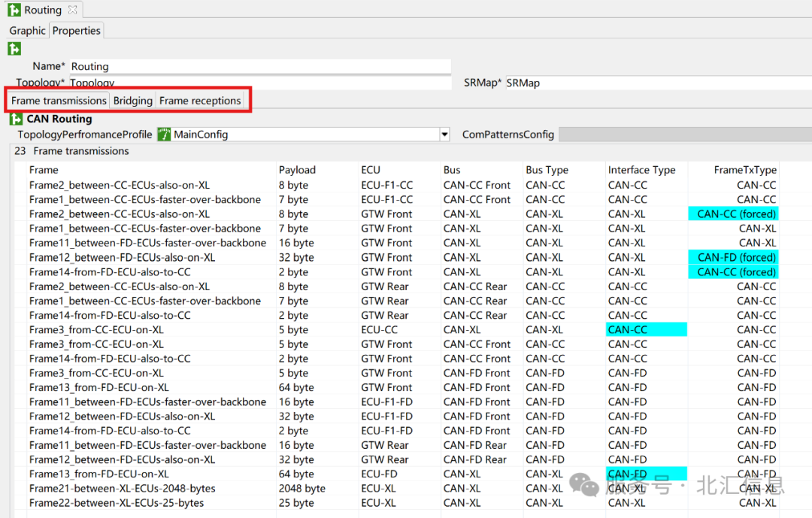
Task: Select Frame13_from-FD-ECU-on-XL row of GTW Front
Action: point(397,387)
